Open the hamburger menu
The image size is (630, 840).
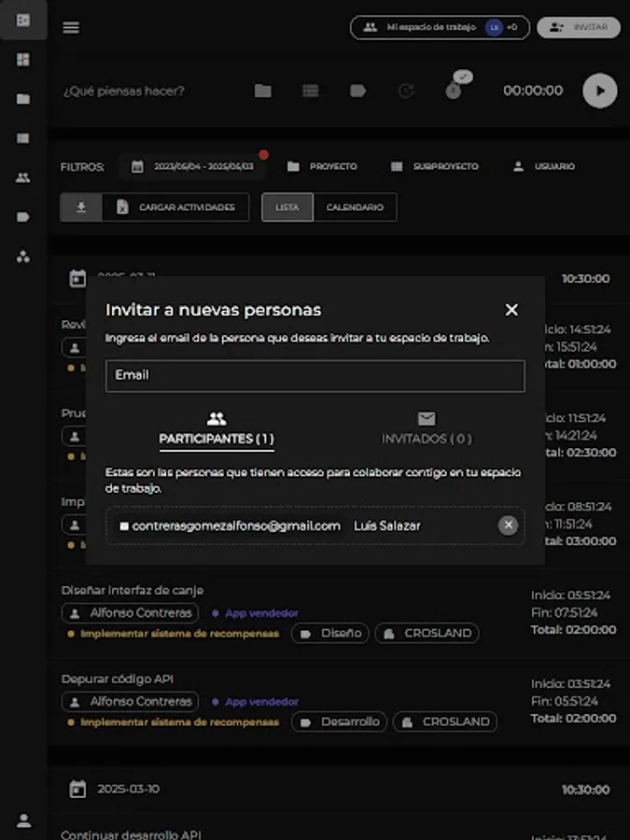(x=71, y=27)
